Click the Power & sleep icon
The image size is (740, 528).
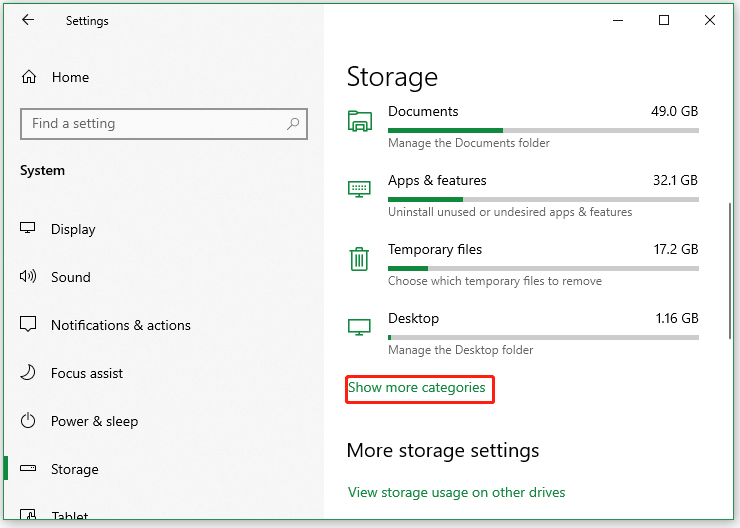pos(29,421)
